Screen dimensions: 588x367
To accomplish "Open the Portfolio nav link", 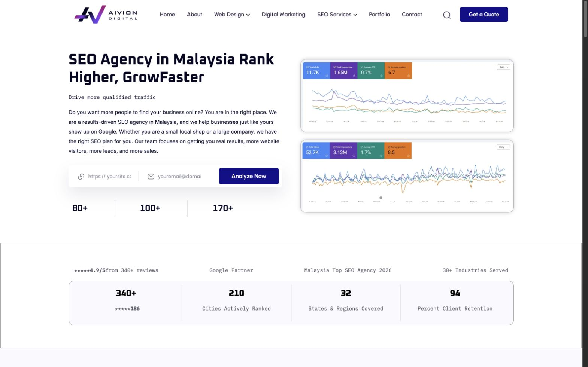I will coord(379,15).
